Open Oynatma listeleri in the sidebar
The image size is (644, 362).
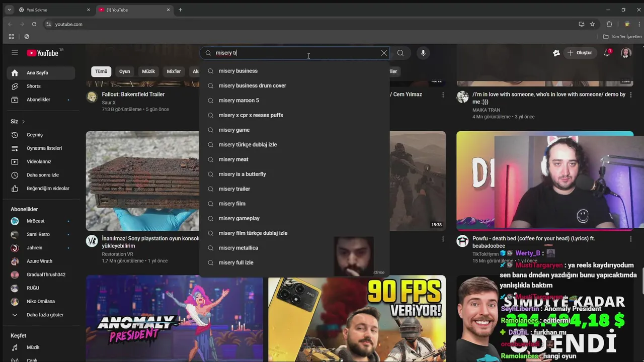pos(41,148)
